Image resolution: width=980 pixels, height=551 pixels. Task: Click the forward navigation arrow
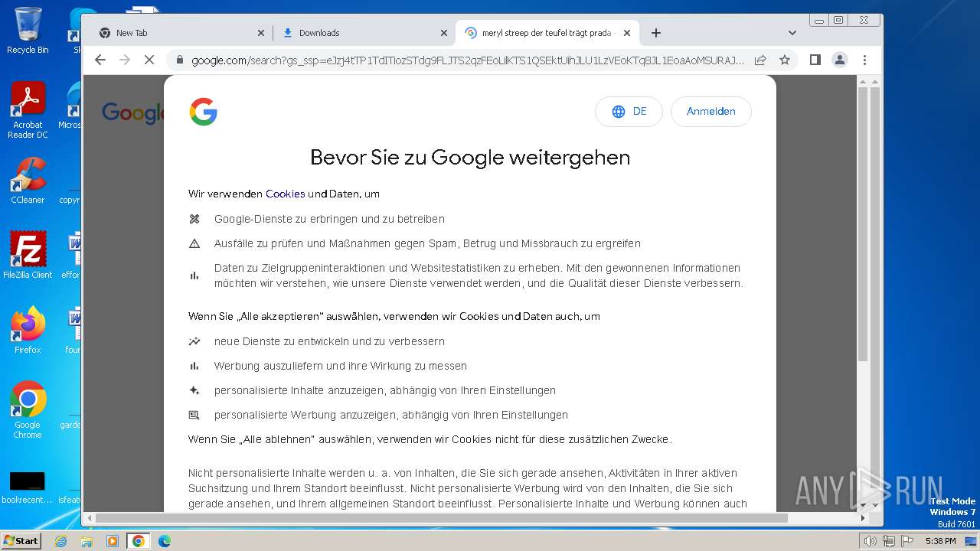coord(125,60)
